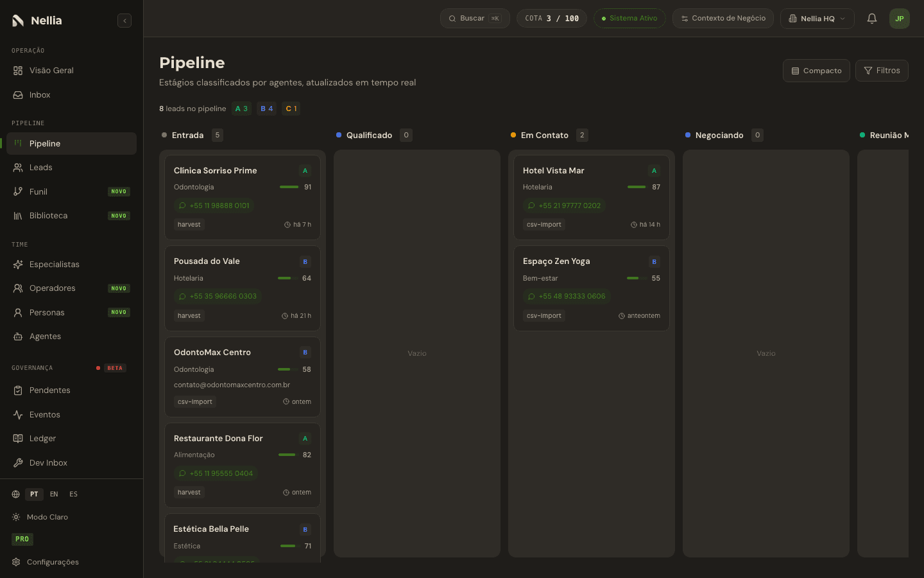The image size is (924, 578).
Task: Collapse the sidebar with the chevron button
Action: [x=124, y=21]
